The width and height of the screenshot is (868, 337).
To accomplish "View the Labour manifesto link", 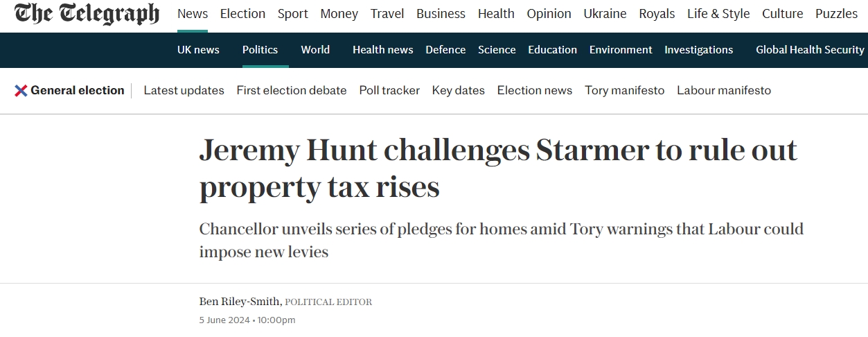I will click(724, 90).
